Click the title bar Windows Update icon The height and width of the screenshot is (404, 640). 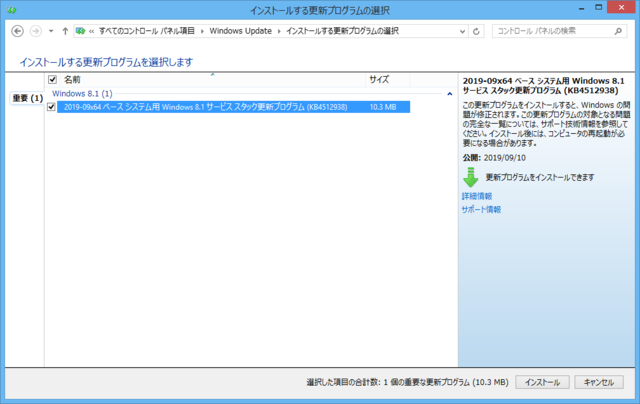point(11,10)
